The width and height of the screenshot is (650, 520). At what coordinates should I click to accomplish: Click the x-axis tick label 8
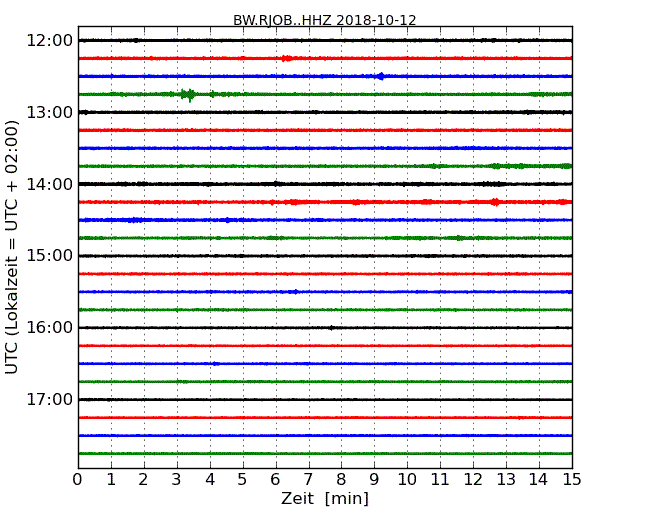point(341,480)
